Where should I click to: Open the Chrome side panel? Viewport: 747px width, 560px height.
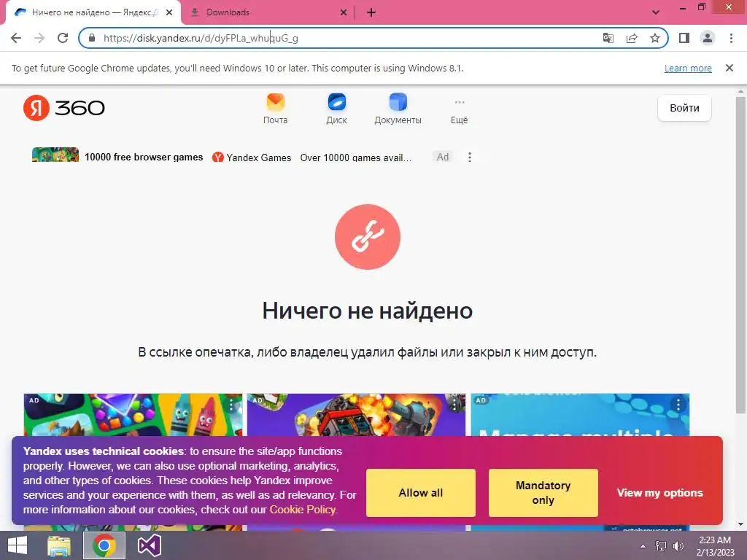click(684, 38)
